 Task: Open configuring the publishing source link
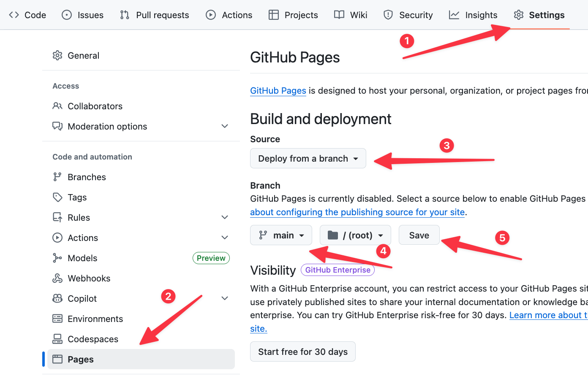point(357,212)
